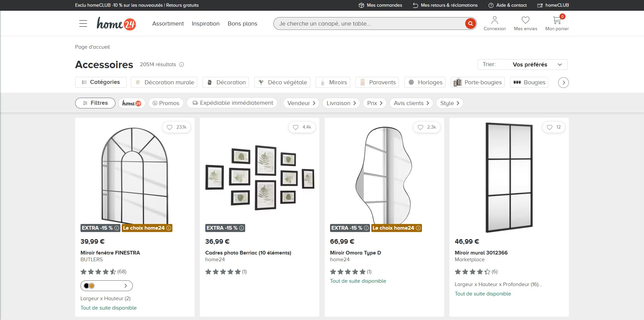Screen dimensions: 644x320
Task: Select the color swatch selector on FINESTRA mirror
Action: [107, 286]
